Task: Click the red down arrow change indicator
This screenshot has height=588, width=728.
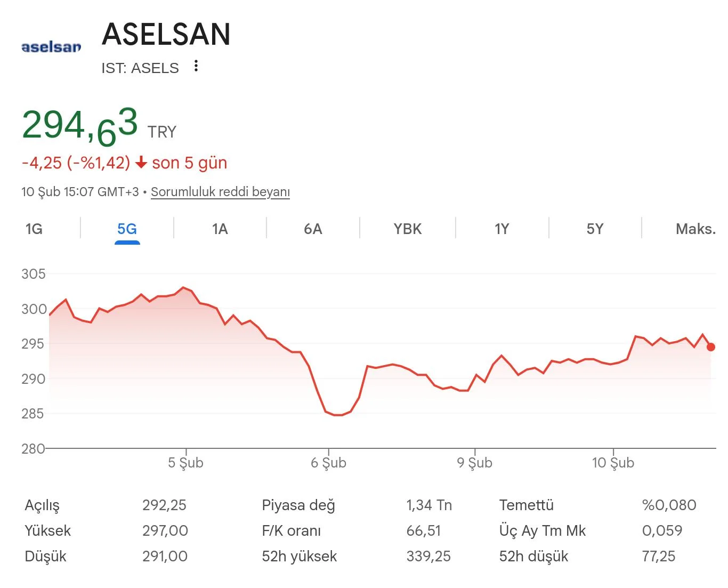Action: coord(141,163)
